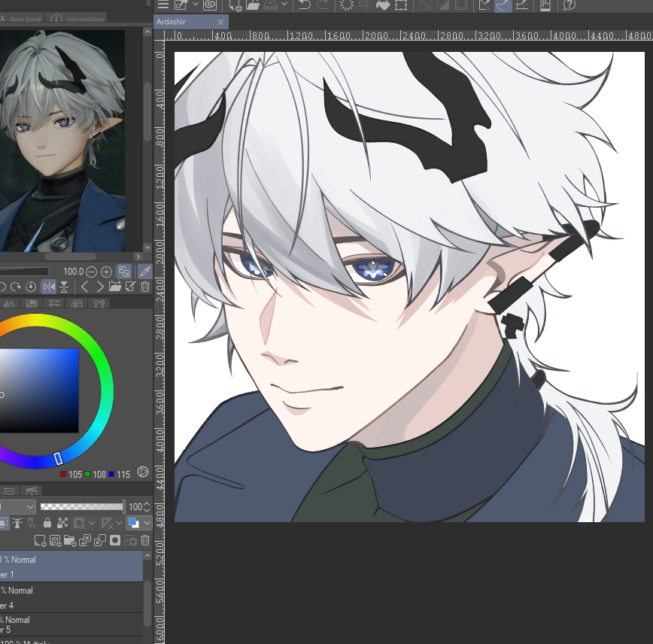Add a new vector layer
This screenshot has width=653, height=644.
tap(55, 540)
